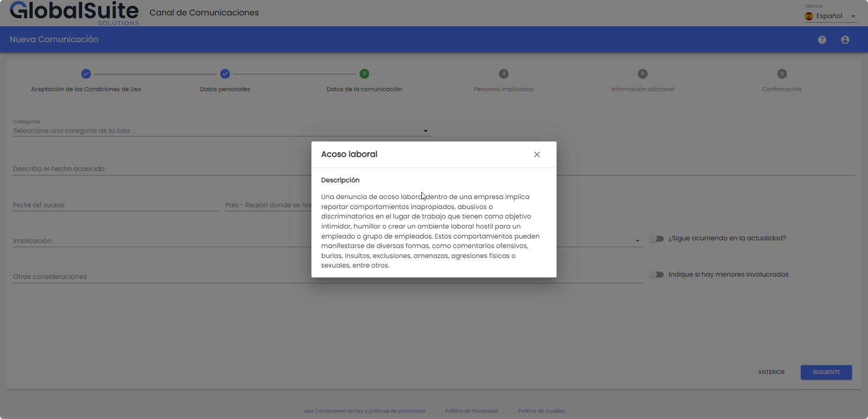The width and height of the screenshot is (868, 419).
Task: Click the GlobalSuite Solutions logo
Action: coord(74,13)
